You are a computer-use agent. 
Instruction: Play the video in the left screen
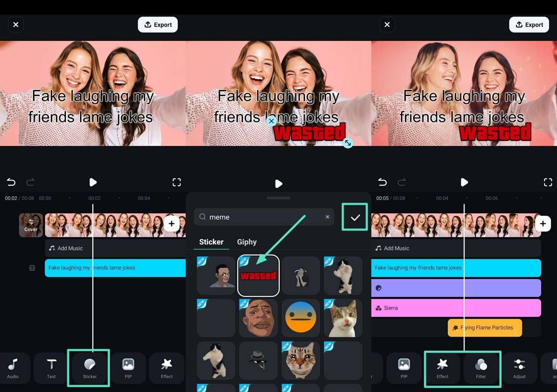tap(93, 183)
